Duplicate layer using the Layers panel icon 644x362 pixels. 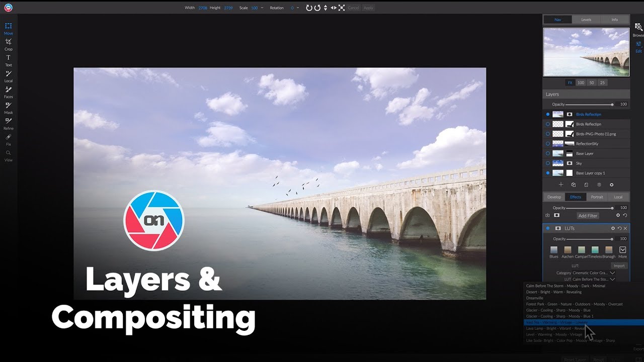click(x=574, y=185)
